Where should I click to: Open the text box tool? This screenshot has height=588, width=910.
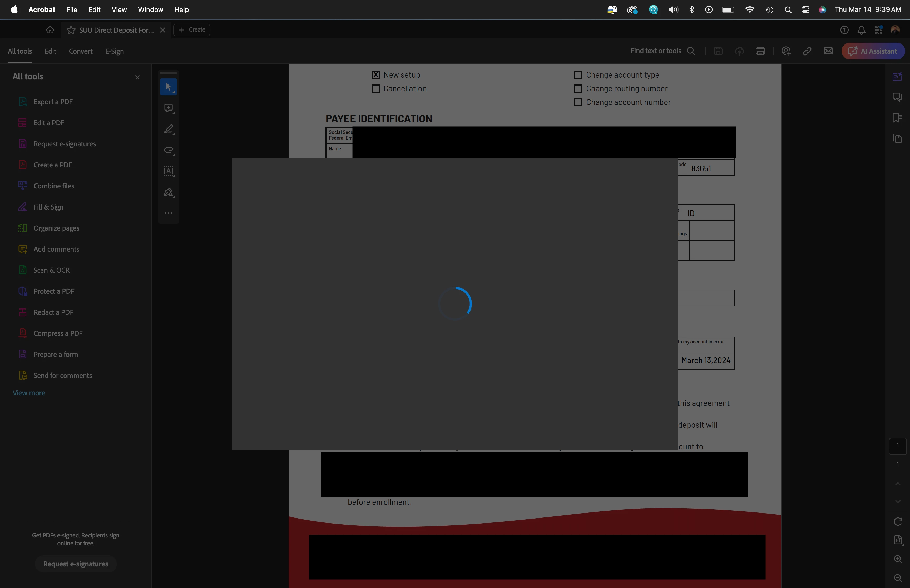[169, 171]
